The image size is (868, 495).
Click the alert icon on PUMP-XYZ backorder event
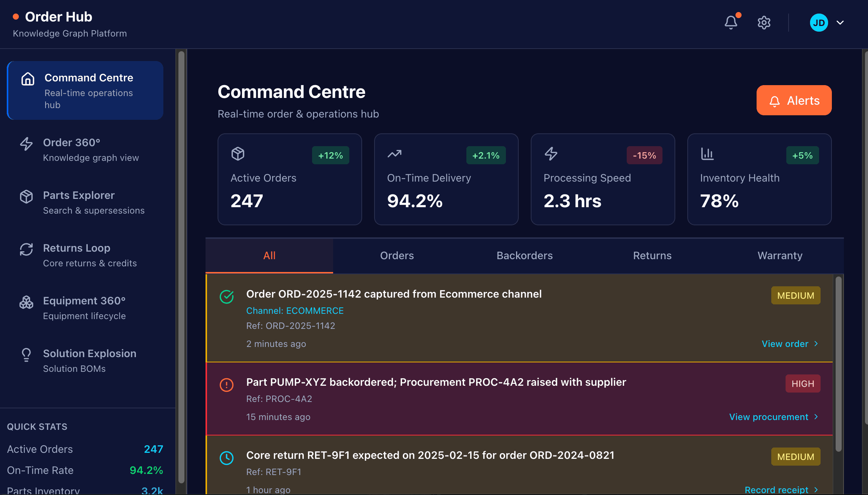[227, 385]
